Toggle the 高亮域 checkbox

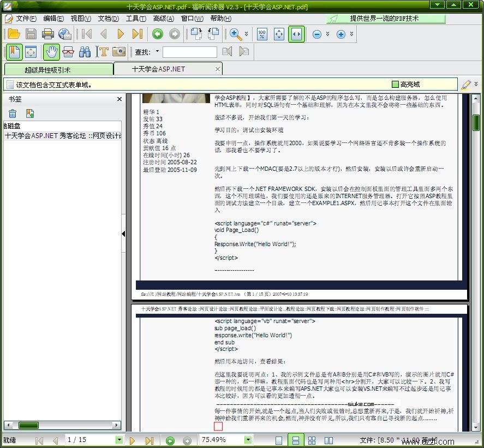pyautogui.click(x=395, y=84)
